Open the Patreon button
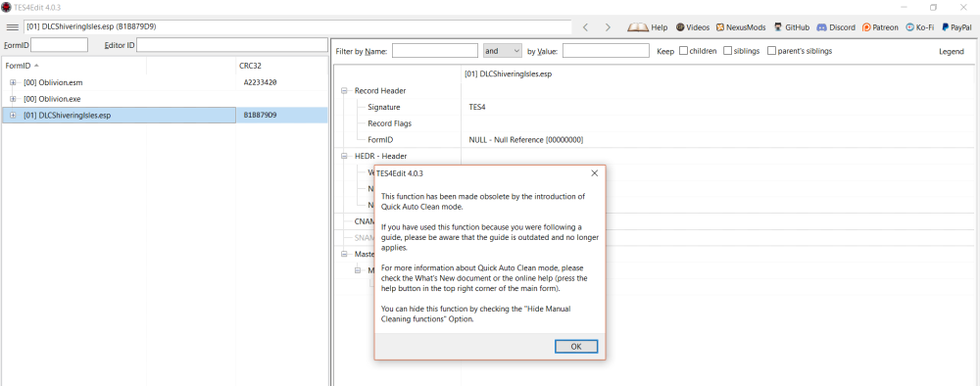 tap(880, 27)
